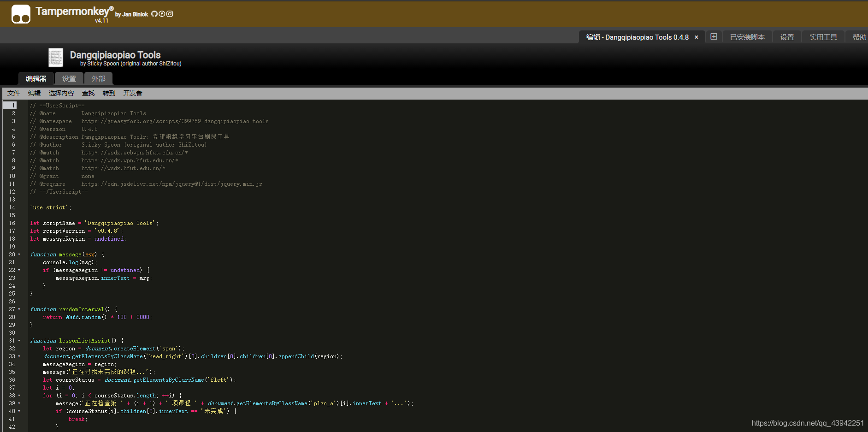This screenshot has height=432, width=868.
Task: Close the Dangqipiaopiao Tools 0.4.8 editor tab
Action: pyautogui.click(x=697, y=37)
